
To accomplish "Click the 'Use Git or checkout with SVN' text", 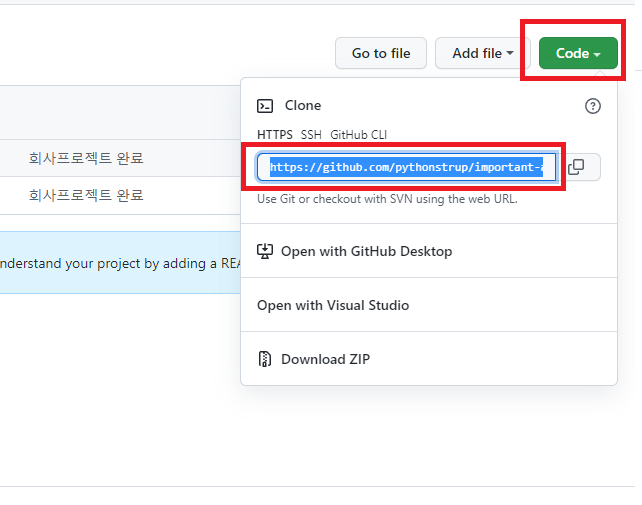I will pos(387,199).
